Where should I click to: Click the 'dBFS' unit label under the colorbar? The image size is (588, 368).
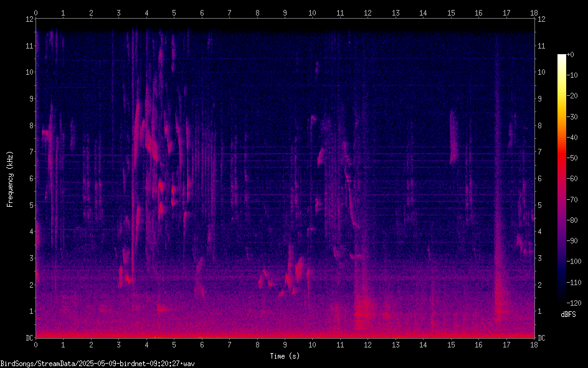[x=568, y=314]
